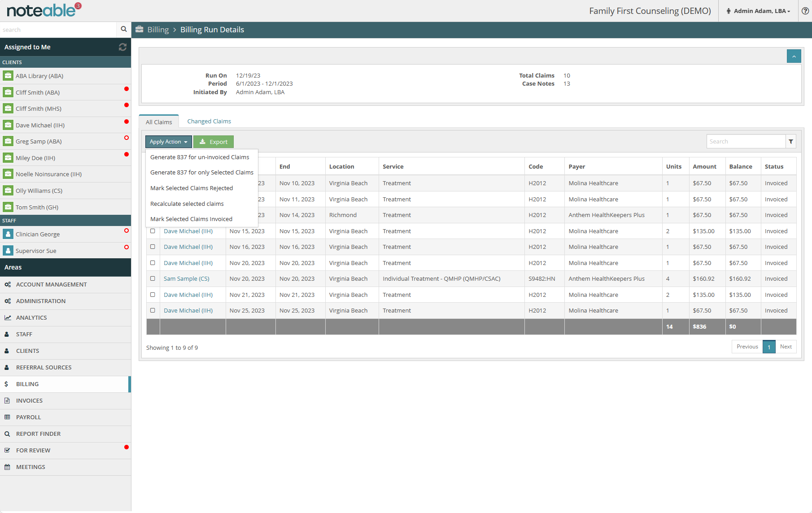Screen dimensions: 812x513
Task: Click the Supervisor Sue staff icon
Action: [8, 251]
